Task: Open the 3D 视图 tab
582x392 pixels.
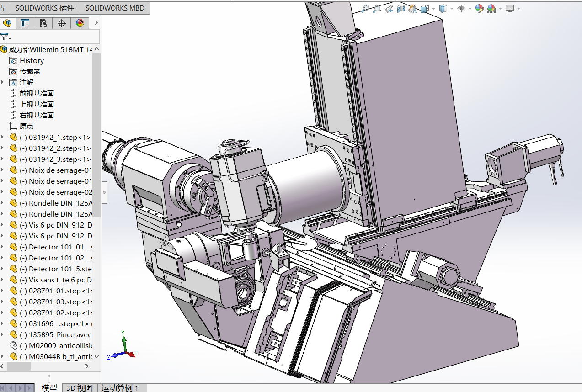Action: 80,387
